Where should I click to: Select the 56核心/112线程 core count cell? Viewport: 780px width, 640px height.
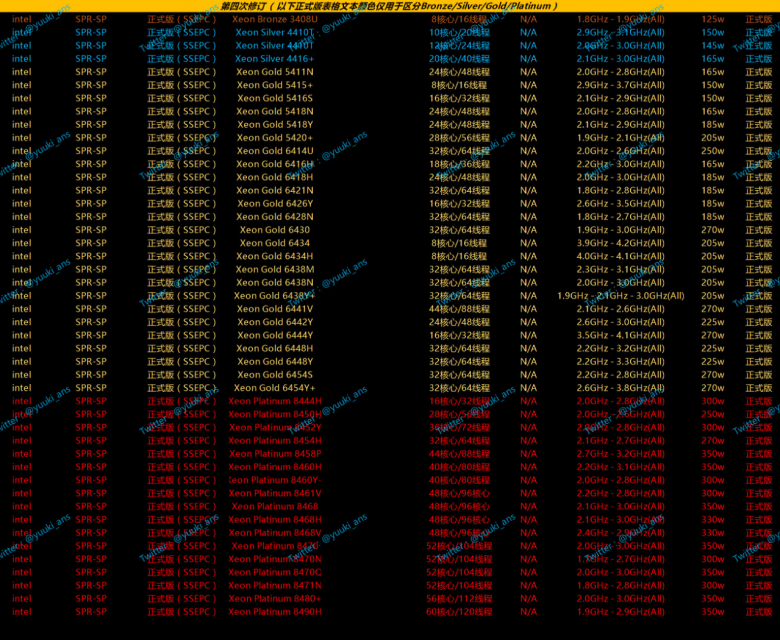click(460, 599)
